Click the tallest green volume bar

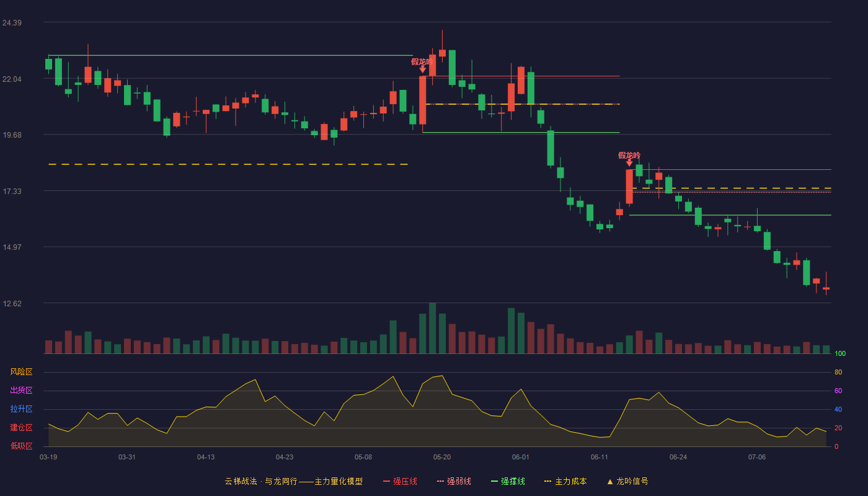[432, 328]
